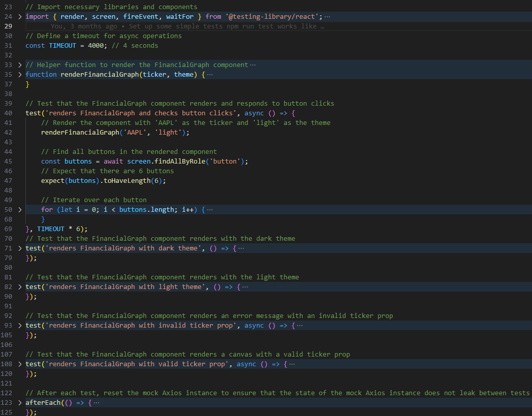Expand the invalid ticker prop test on line 93
Screen dimensions: 532x416
(20, 326)
